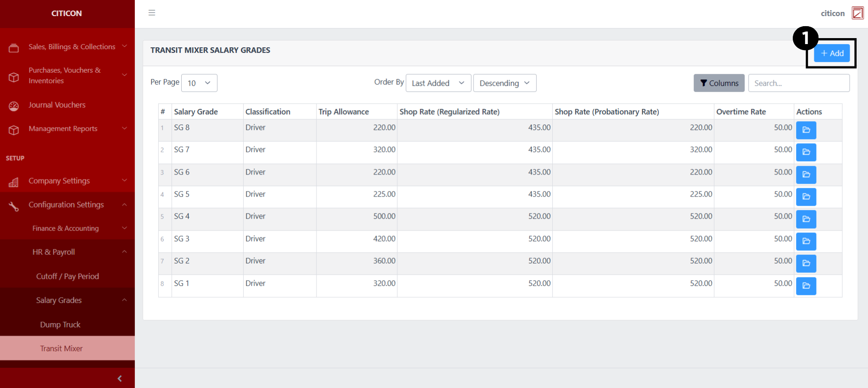Open the citicon user profile icon
868x388 pixels.
[857, 13]
